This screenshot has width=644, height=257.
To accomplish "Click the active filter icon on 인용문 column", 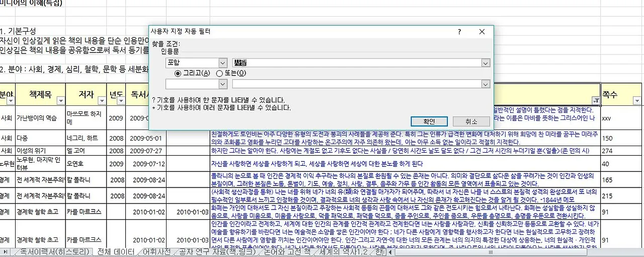I will (596, 101).
